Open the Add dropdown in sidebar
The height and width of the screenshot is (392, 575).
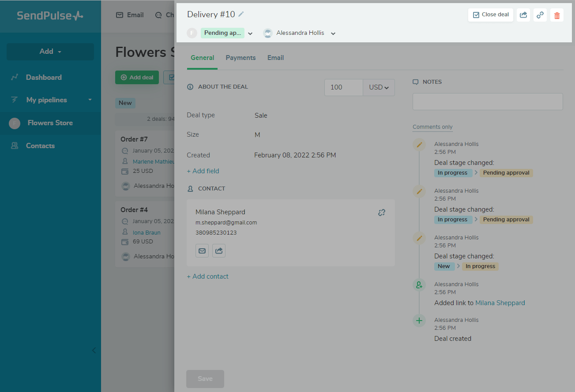pyautogui.click(x=50, y=52)
